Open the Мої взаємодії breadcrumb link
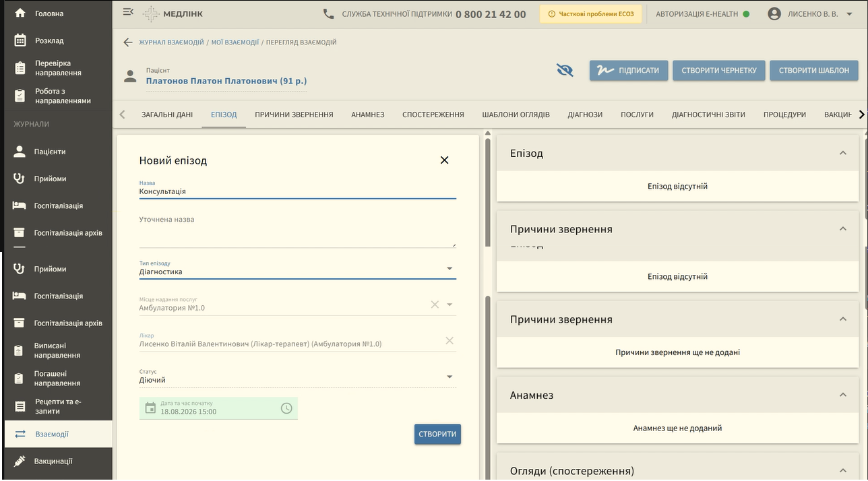Image resolution: width=868 pixels, height=481 pixels. tap(235, 42)
